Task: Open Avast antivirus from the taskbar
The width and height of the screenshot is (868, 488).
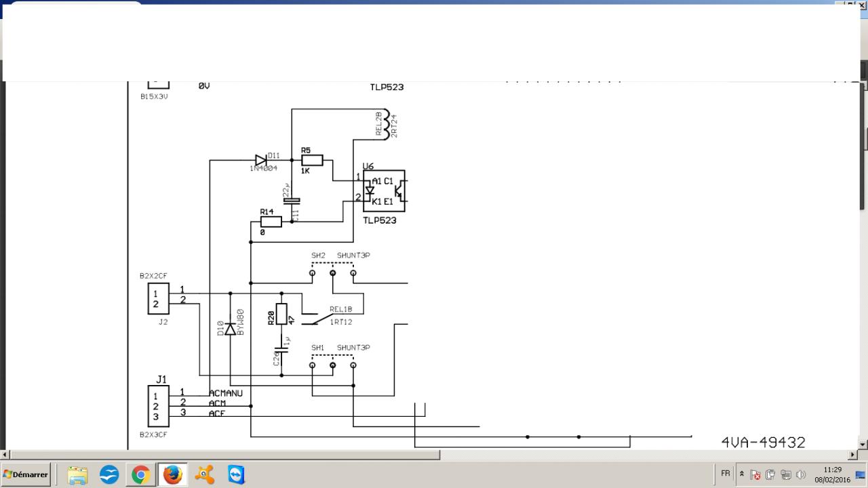Action: [204, 474]
